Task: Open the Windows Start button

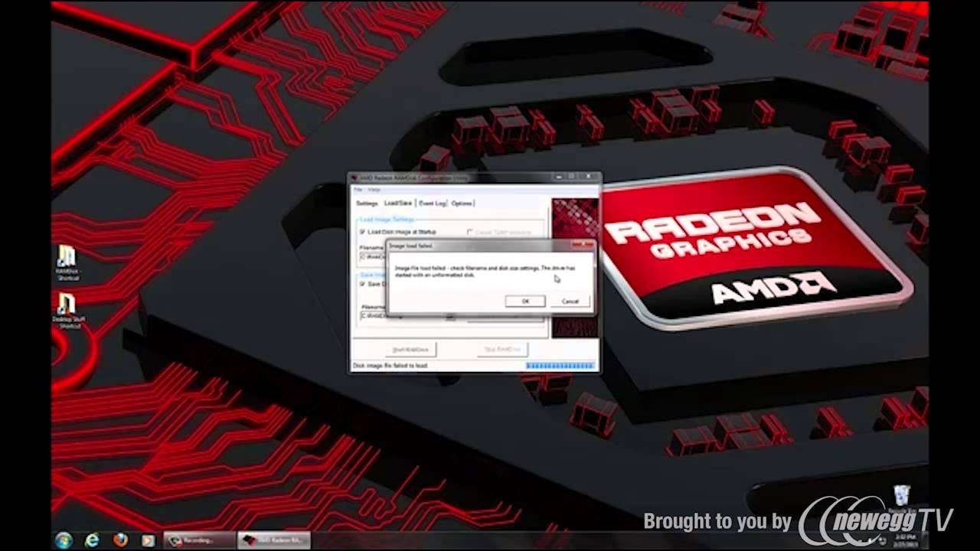Action: [64, 540]
